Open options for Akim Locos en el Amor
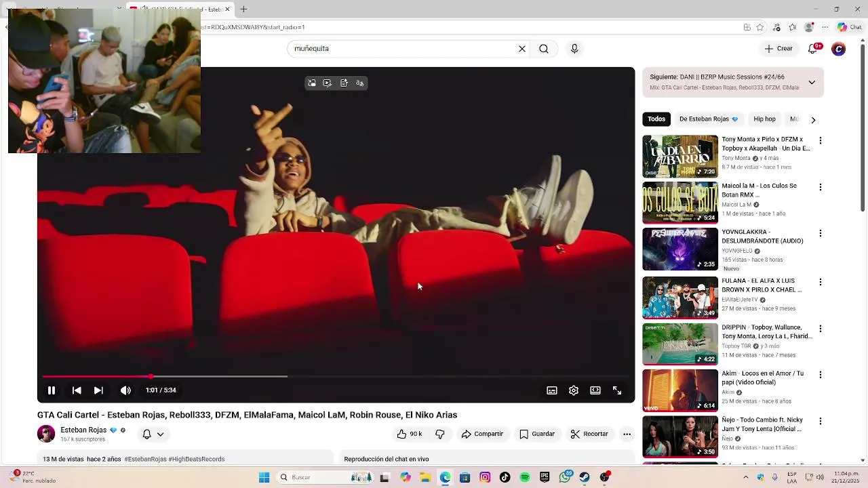This screenshot has width=868, height=488. pyautogui.click(x=821, y=375)
